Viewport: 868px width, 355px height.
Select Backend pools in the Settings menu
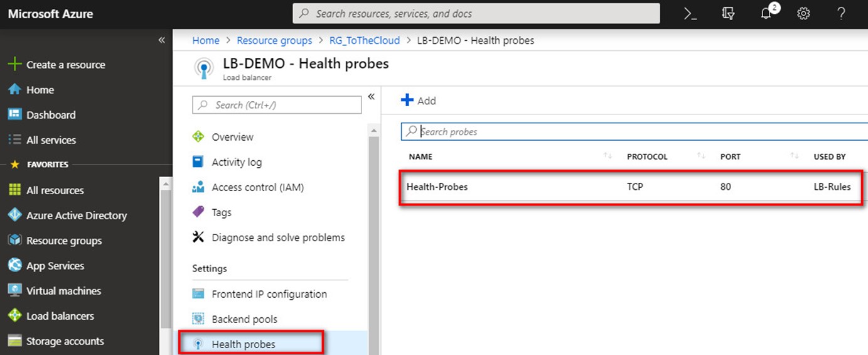(244, 319)
